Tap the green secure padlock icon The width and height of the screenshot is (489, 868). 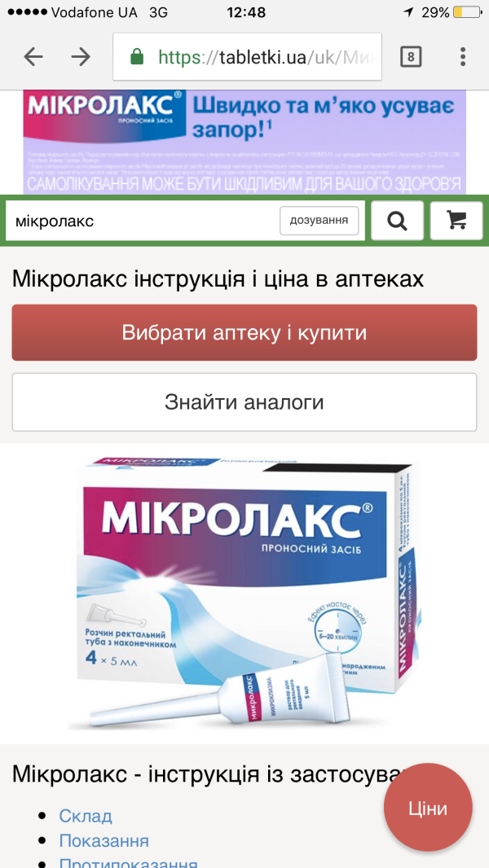137,57
